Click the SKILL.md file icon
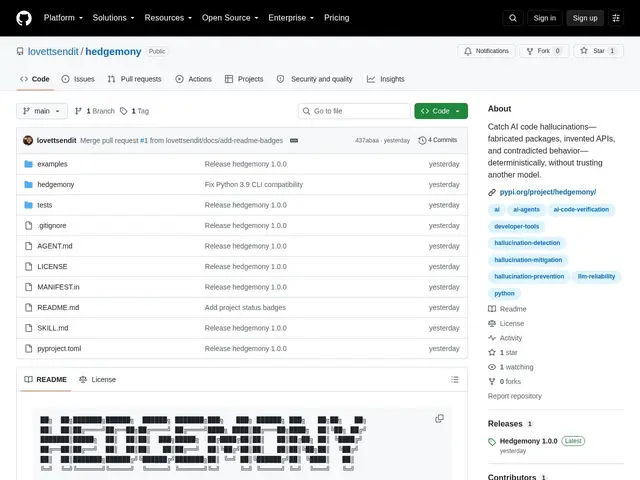This screenshot has height=480, width=640. 29,328
